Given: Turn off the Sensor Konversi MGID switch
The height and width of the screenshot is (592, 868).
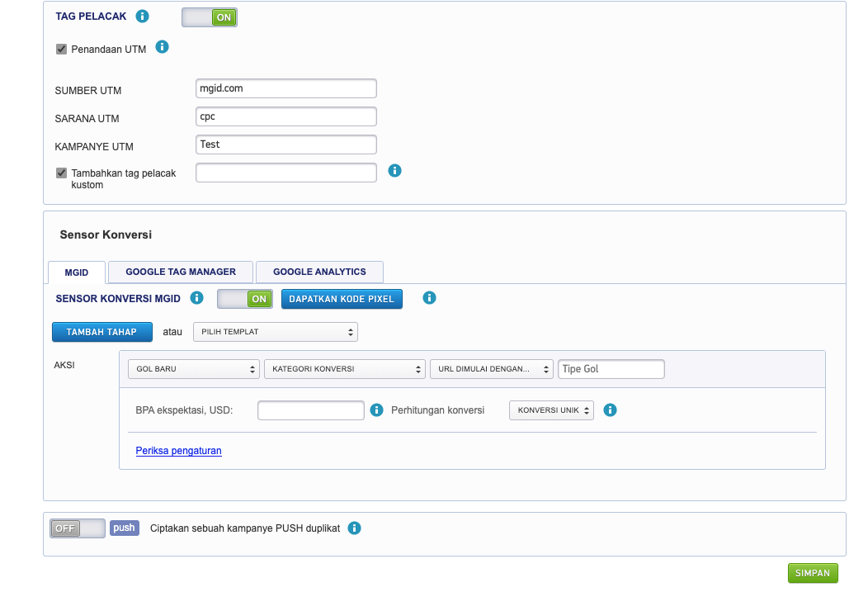Looking at the screenshot, I should pos(244,299).
